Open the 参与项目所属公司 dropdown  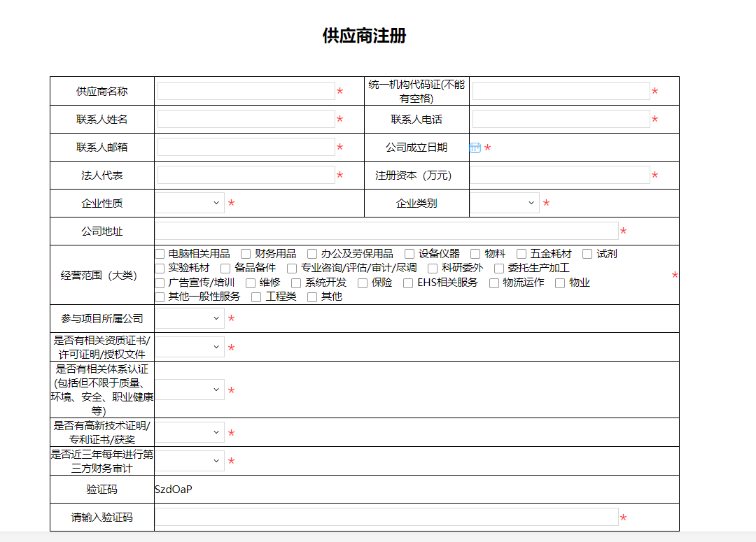(190, 318)
